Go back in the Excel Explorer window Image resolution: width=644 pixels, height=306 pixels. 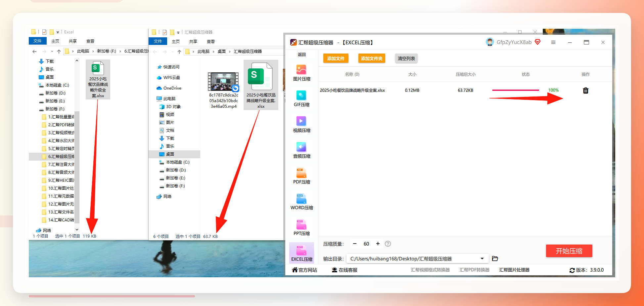[x=34, y=51]
